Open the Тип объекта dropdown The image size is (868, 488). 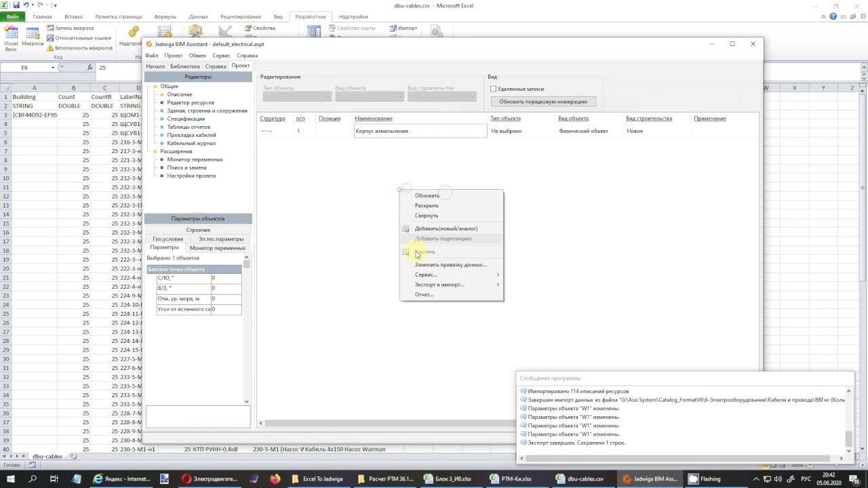[297, 96]
